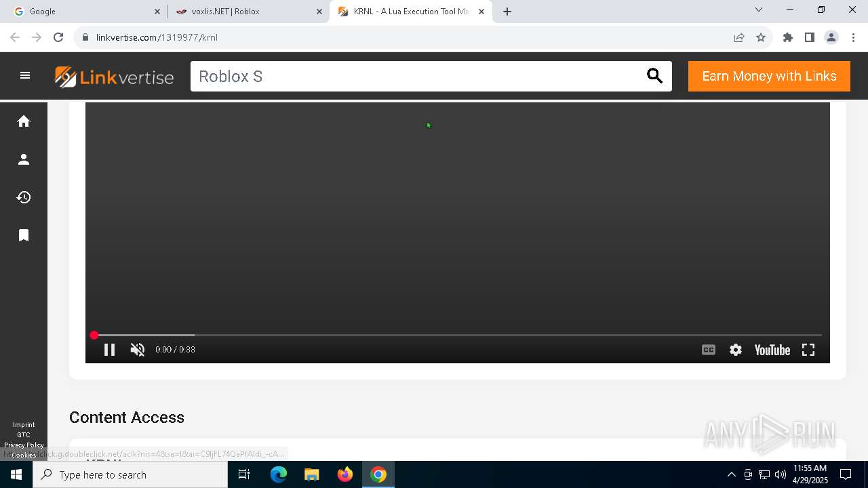Image resolution: width=868 pixels, height=488 pixels.
Task: Open the user profile sidebar icon
Action: 24,159
